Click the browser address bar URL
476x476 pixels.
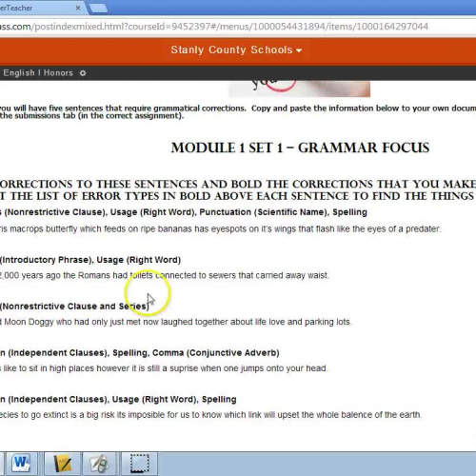click(x=214, y=27)
